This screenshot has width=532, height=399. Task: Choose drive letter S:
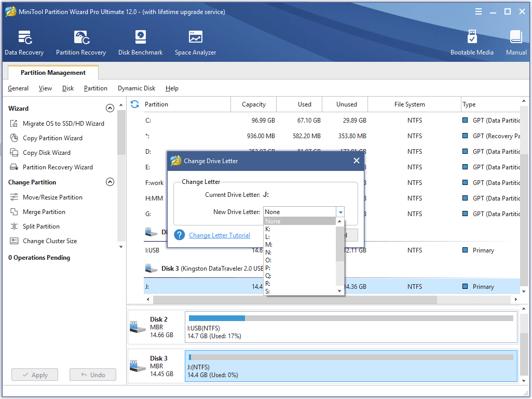pos(299,291)
